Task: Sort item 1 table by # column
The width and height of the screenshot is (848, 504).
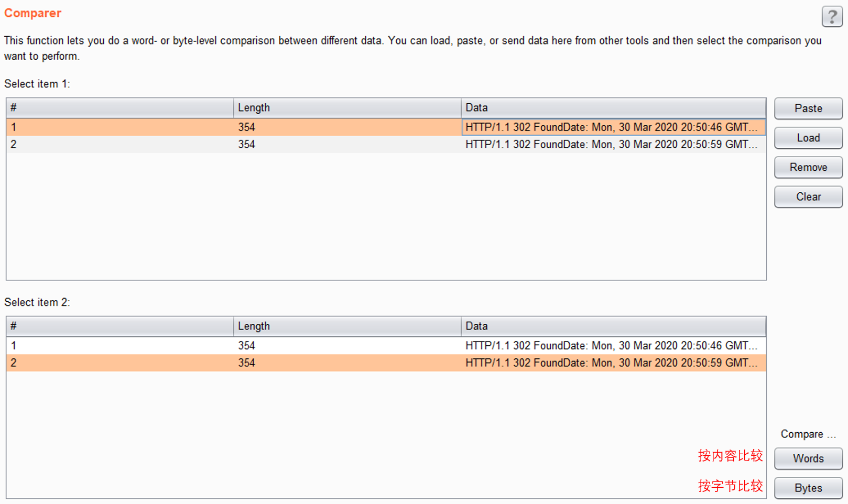Action: click(119, 108)
